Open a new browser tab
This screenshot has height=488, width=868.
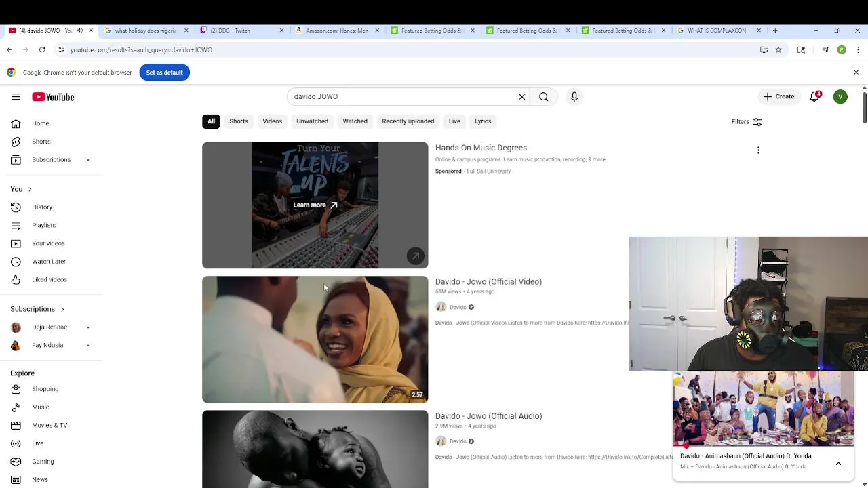pyautogui.click(x=775, y=30)
